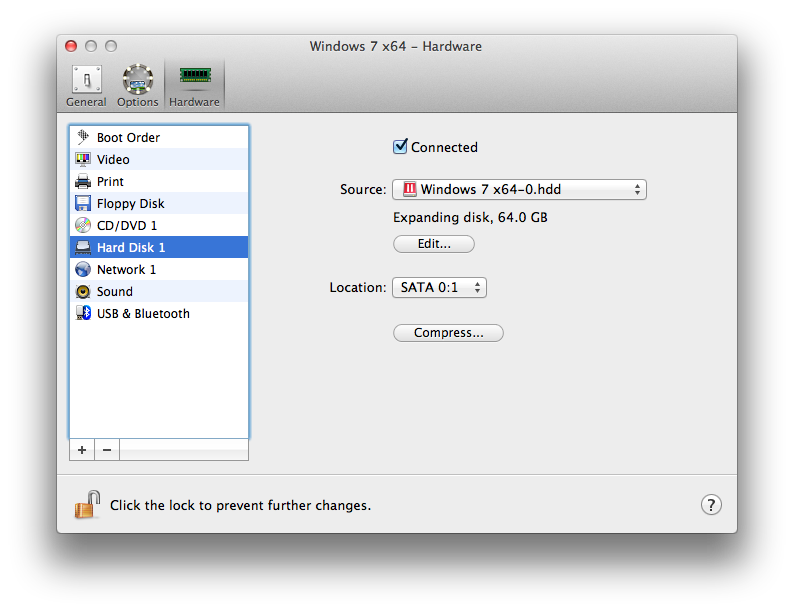This screenshot has width=794, height=612.
Task: Click the Compress... button
Action: coord(449,333)
